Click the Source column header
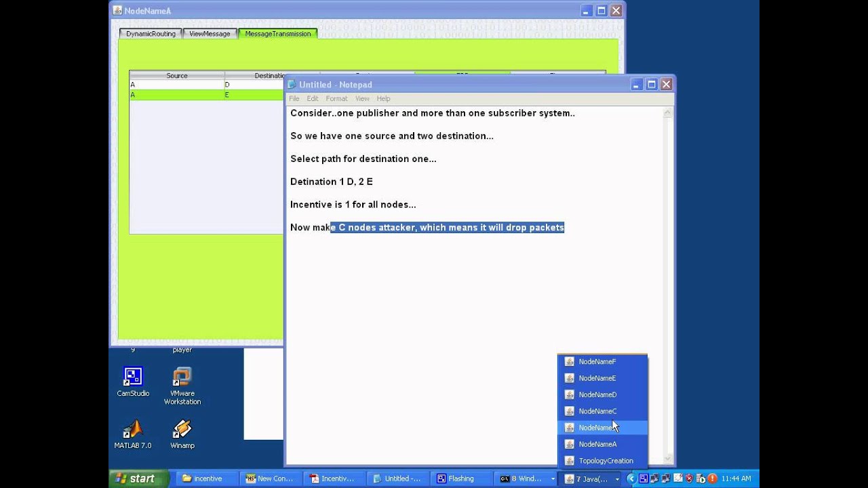868x488 pixels. coord(177,76)
